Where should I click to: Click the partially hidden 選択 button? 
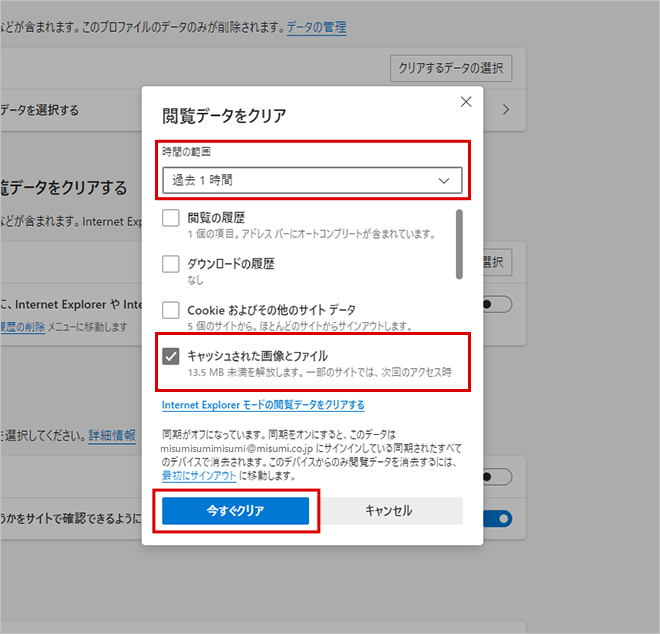click(495, 262)
